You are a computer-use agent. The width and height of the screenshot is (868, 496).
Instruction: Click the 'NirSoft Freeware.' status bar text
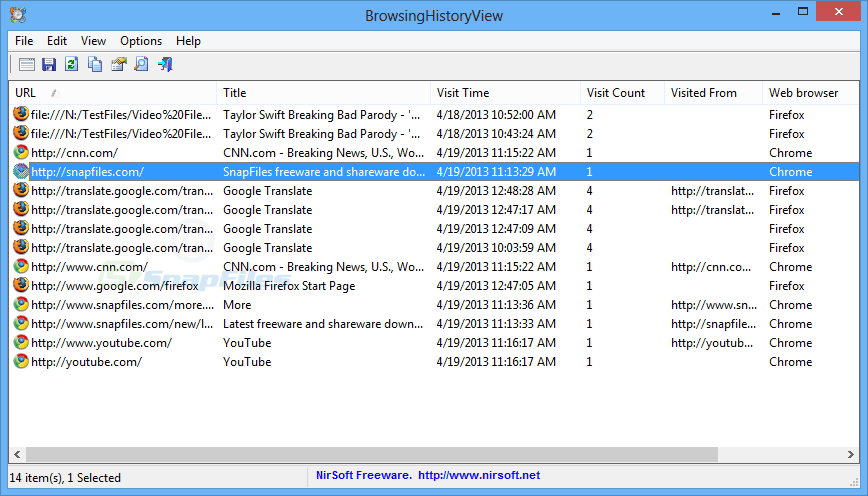(364, 475)
